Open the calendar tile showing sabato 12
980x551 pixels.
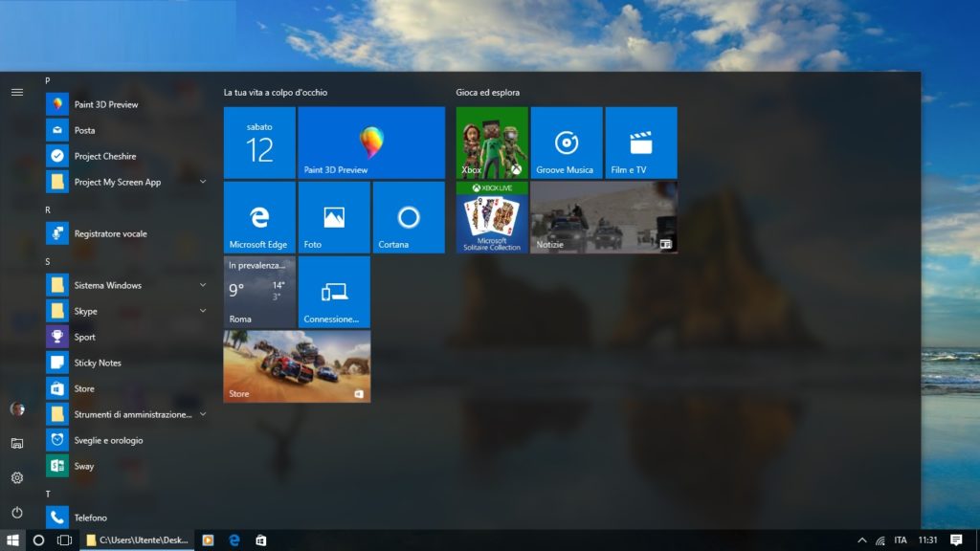click(259, 143)
